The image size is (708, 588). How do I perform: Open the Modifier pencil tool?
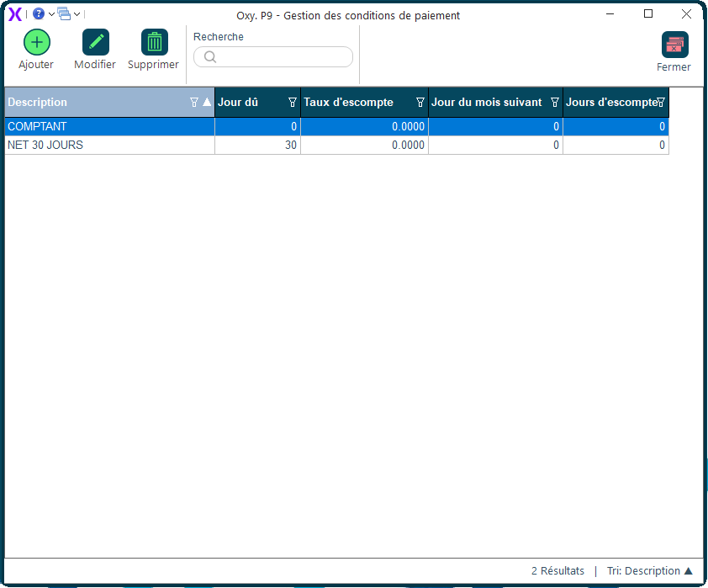click(96, 42)
